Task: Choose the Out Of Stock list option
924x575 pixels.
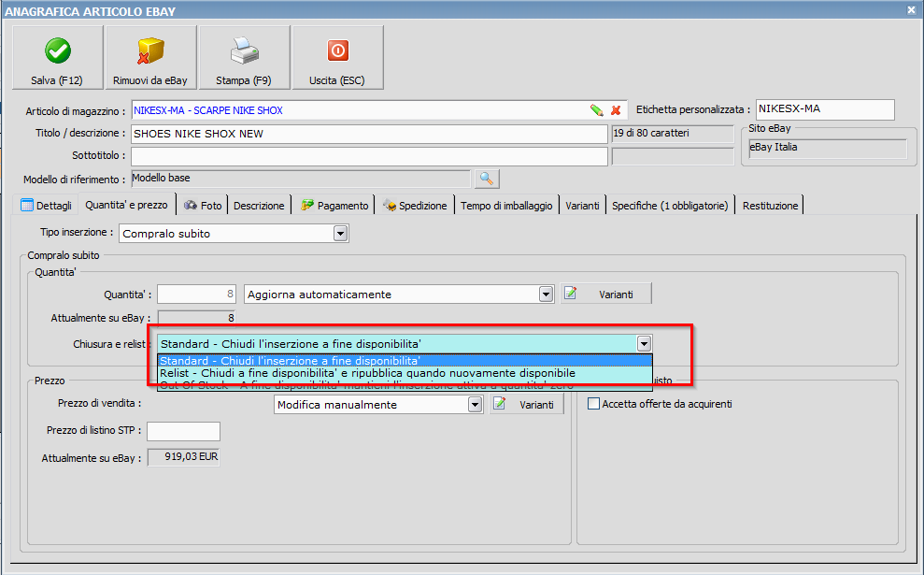Action: (405, 385)
